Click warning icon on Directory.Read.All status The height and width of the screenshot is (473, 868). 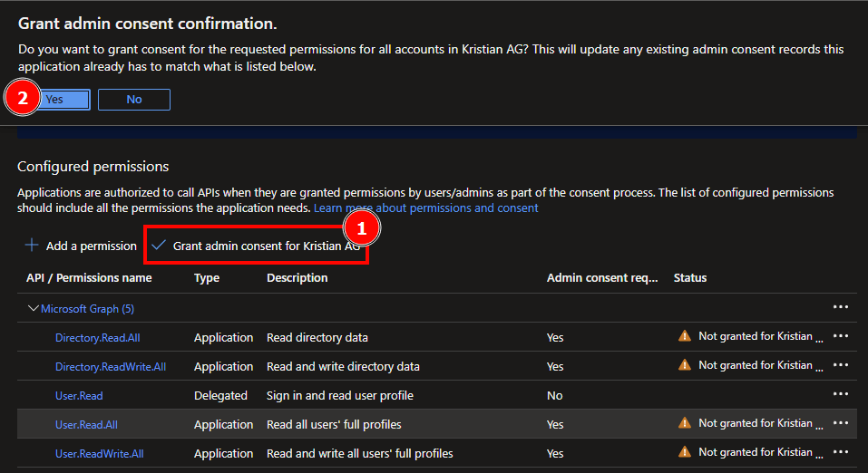pos(685,336)
